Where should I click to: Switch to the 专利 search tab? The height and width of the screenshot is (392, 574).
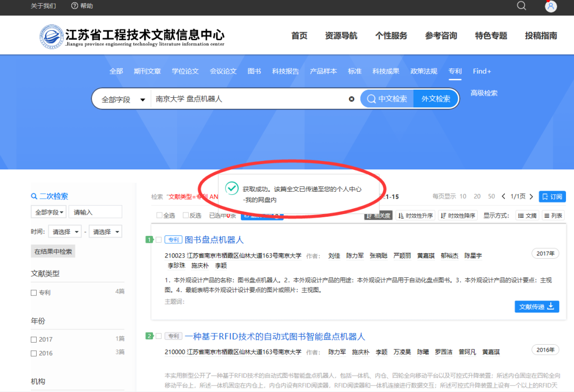click(455, 71)
